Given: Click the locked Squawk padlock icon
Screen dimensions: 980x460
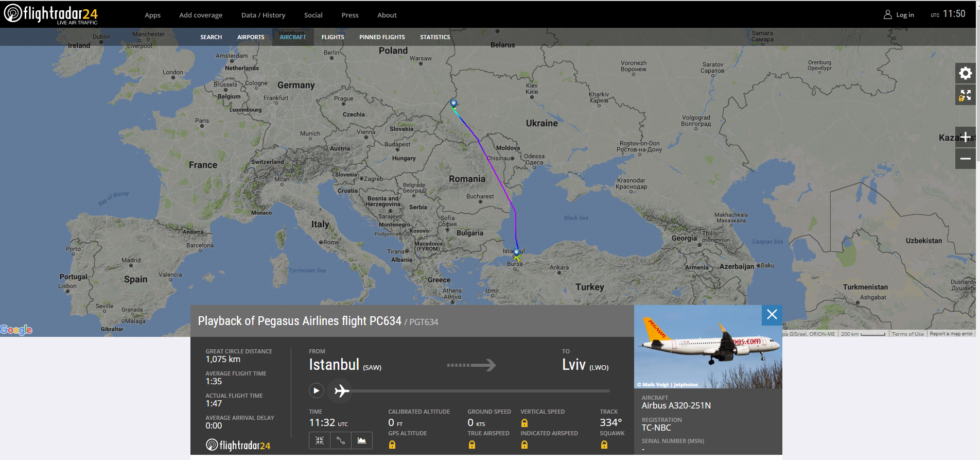Looking at the screenshot, I should (x=604, y=445).
